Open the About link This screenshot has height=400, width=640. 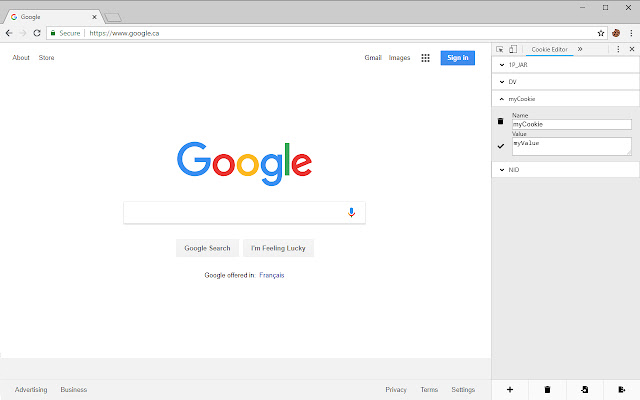coord(21,58)
